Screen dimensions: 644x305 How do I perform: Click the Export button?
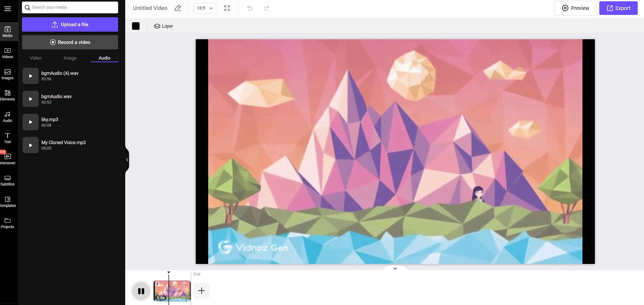tap(618, 8)
